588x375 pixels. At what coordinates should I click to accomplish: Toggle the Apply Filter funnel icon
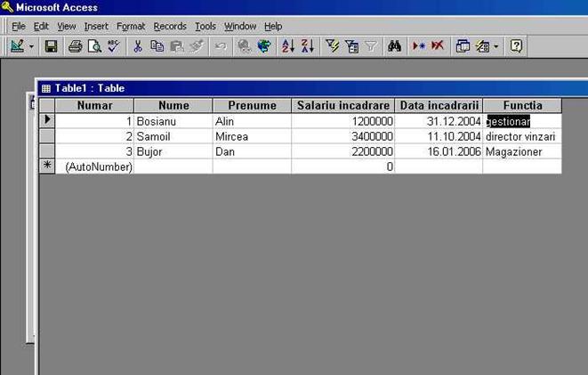370,45
